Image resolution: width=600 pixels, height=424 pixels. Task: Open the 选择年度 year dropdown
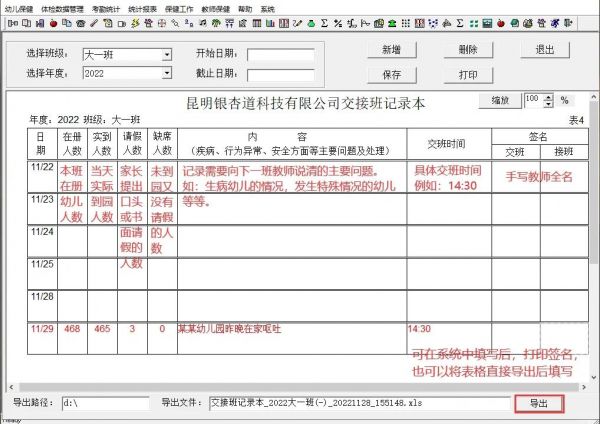166,73
